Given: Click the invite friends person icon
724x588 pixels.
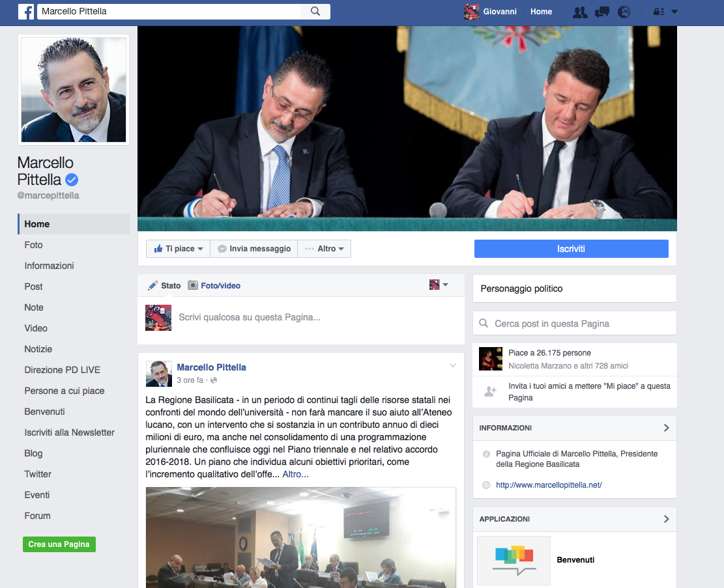Looking at the screenshot, I should coord(490,391).
